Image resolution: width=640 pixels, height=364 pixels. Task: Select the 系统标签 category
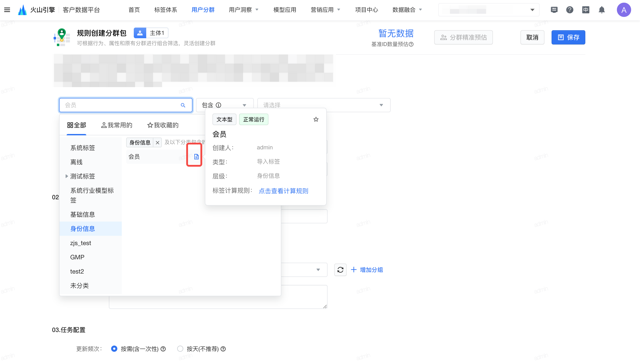[90, 148]
